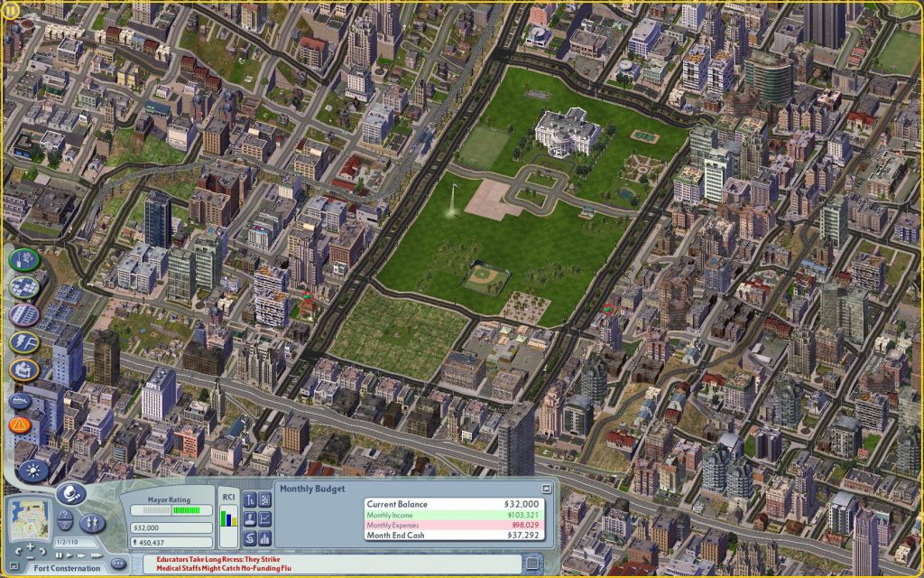Viewport: 924px width, 578px height.
Task: Click the Fort Consternation city name
Action: click(67, 568)
